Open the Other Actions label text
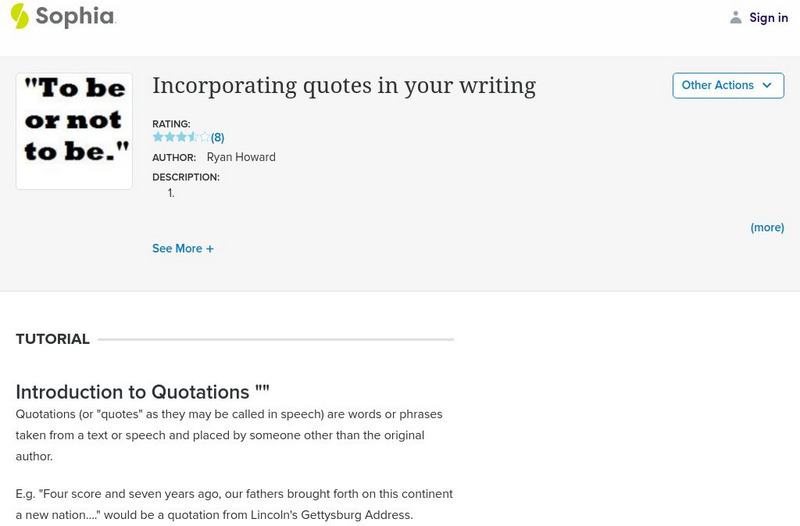This screenshot has height=526, width=800. tap(717, 86)
